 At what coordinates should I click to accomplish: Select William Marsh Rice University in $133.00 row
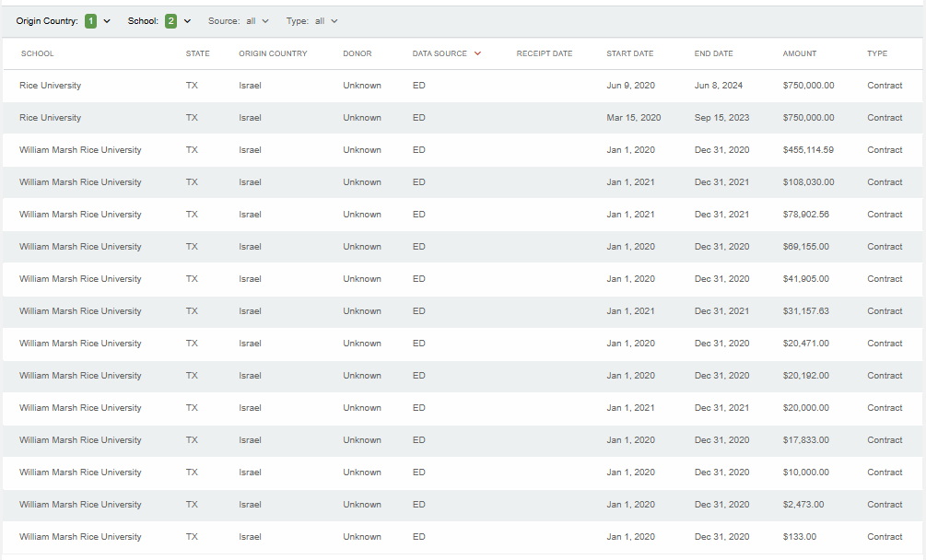tap(80, 537)
